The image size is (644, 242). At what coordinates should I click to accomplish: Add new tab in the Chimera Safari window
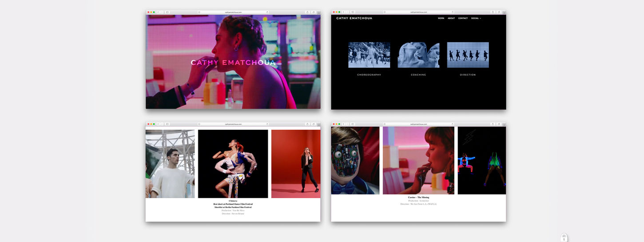coord(319,125)
